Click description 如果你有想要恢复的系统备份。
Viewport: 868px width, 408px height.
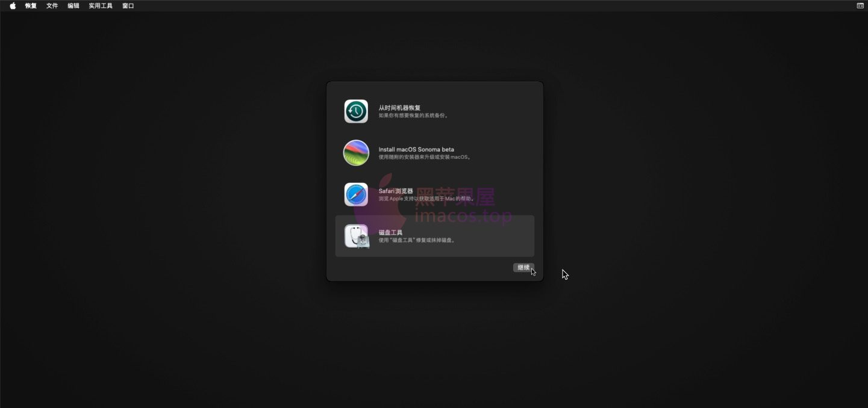tap(414, 116)
